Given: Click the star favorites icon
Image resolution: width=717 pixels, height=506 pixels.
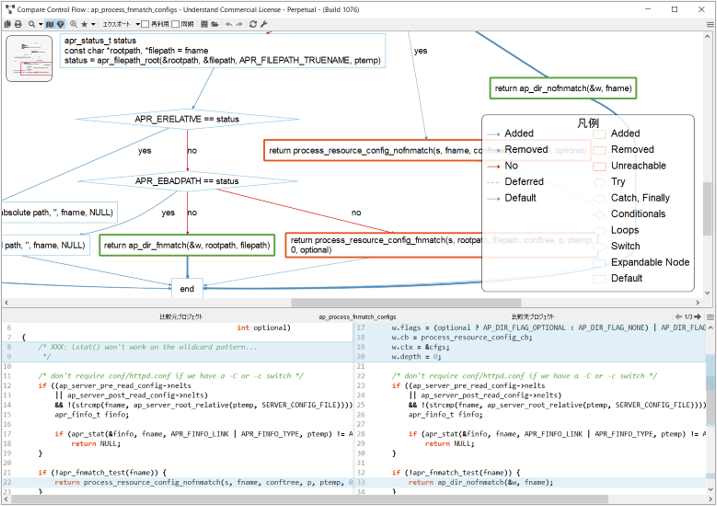Looking at the screenshot, I should pyautogui.click(x=84, y=24).
